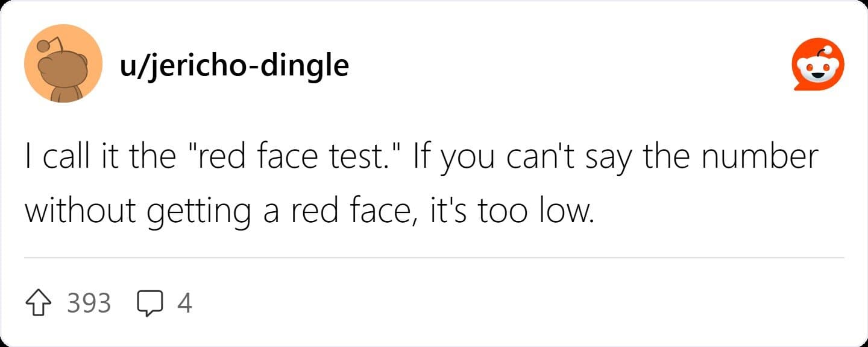This screenshot has width=868, height=347.
Task: Click the orange Reddit Snoo logo
Action: click(818, 64)
